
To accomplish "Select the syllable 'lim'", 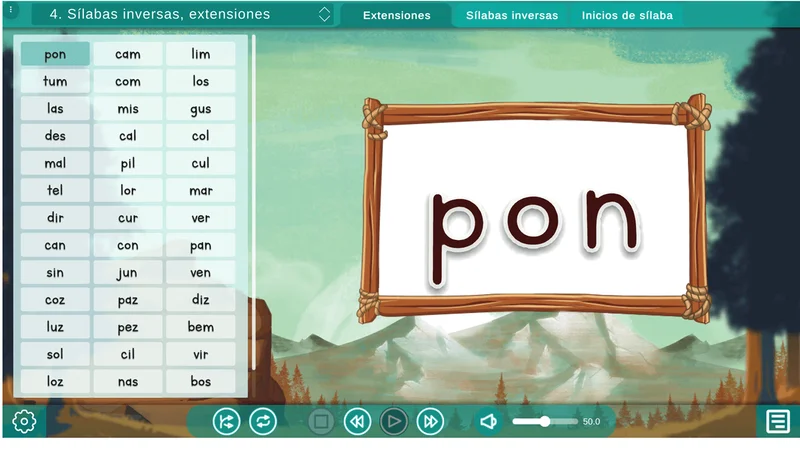I will [x=201, y=54].
